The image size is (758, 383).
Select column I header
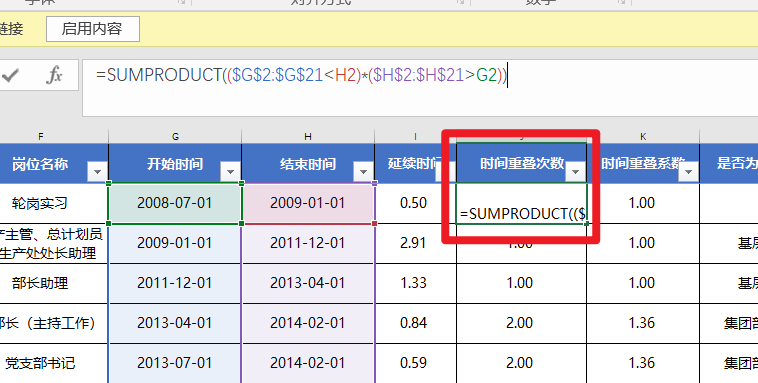click(x=415, y=137)
